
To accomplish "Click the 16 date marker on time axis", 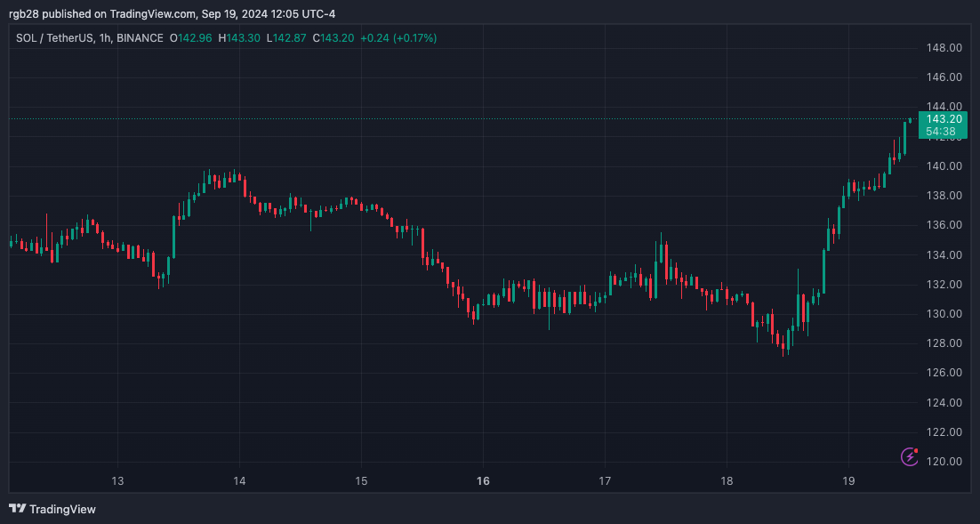I will (483, 481).
